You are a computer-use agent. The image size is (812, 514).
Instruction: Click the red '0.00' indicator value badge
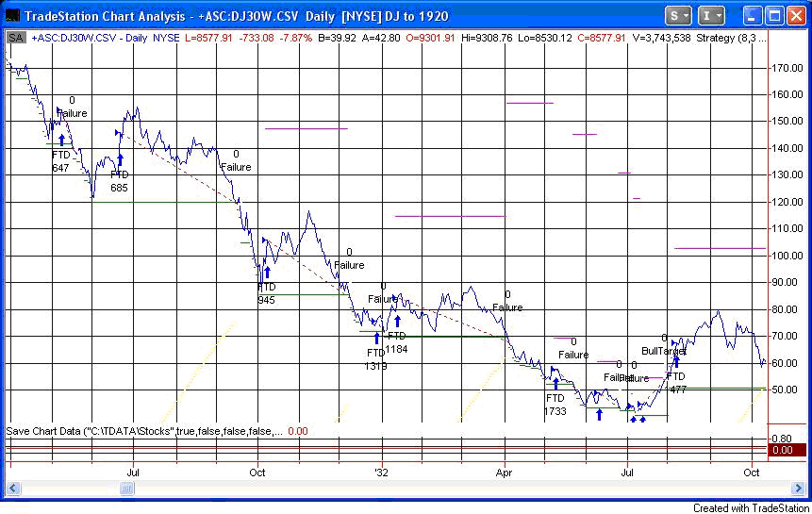point(786,450)
